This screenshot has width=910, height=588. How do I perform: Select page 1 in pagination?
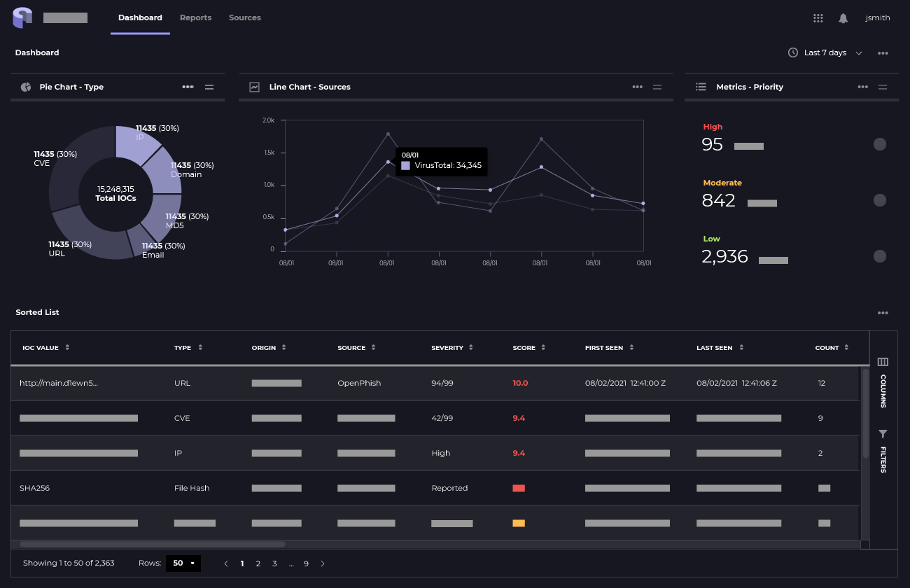point(242,563)
